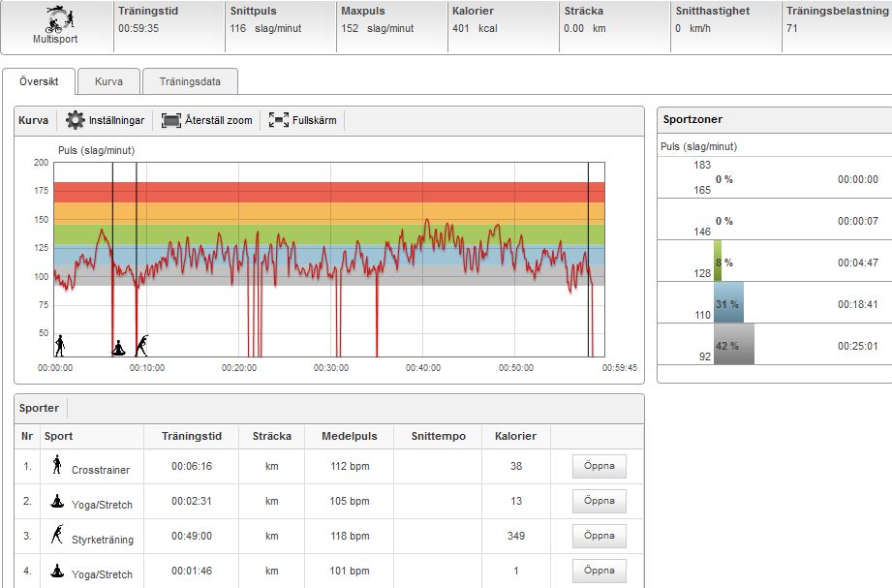Open the Crosstrainer session with Öppna
Screen dimensions: 892x588
[599, 466]
